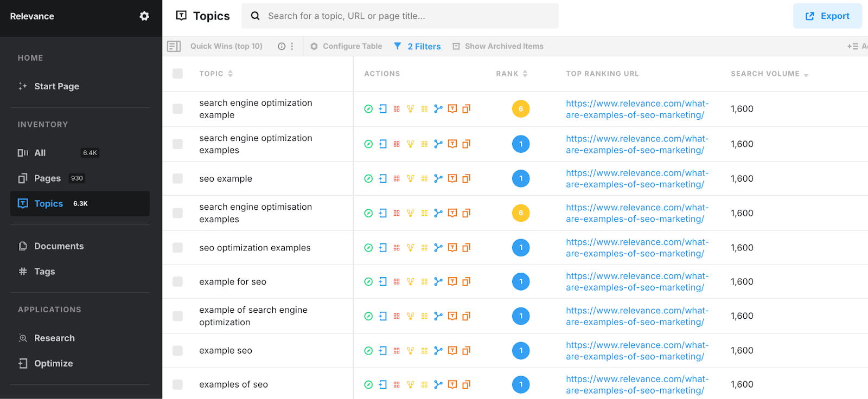
Task: Toggle the select-all checkbox in table header
Action: (x=177, y=74)
